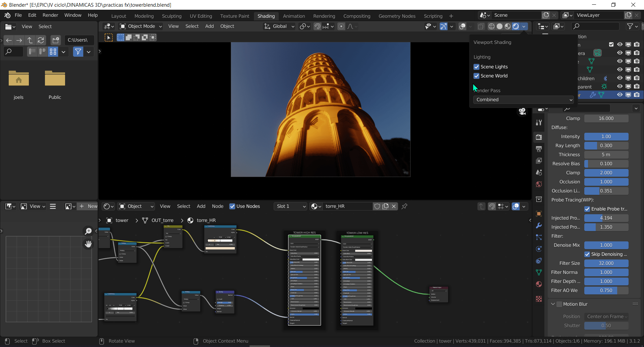
Task: Add a new workspace tab
Action: coord(451,16)
